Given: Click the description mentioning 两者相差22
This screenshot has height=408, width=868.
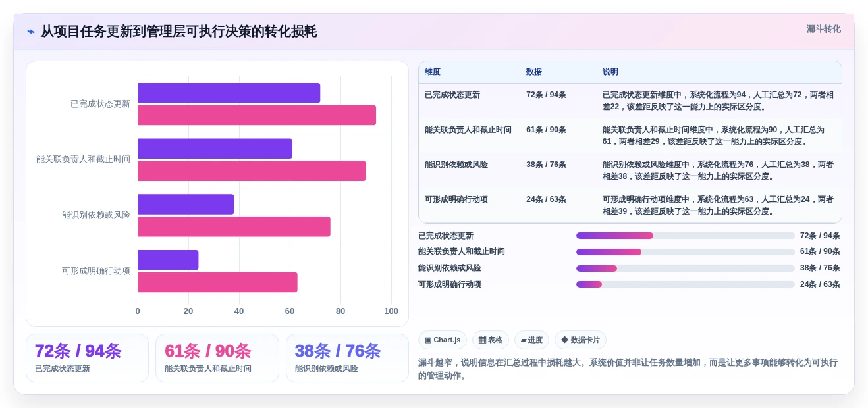Looking at the screenshot, I should pos(718,101).
